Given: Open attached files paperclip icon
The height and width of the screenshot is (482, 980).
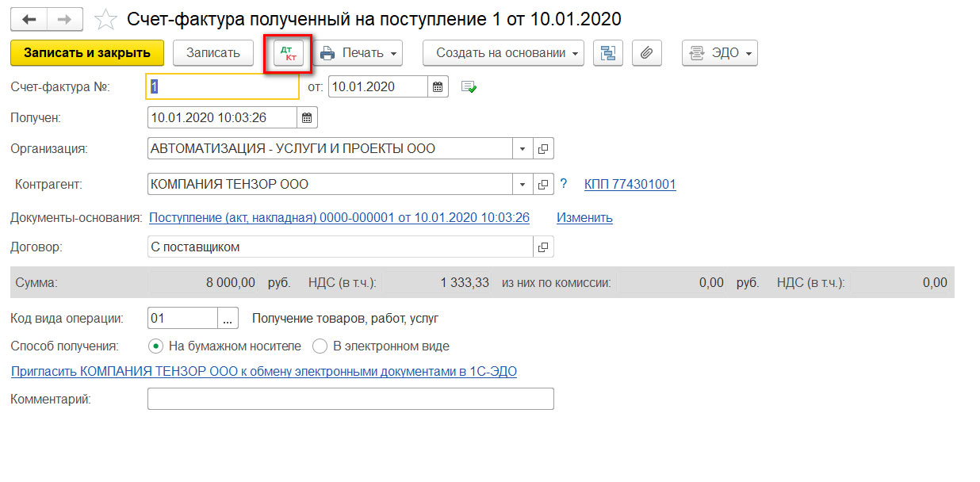Looking at the screenshot, I should (x=647, y=53).
